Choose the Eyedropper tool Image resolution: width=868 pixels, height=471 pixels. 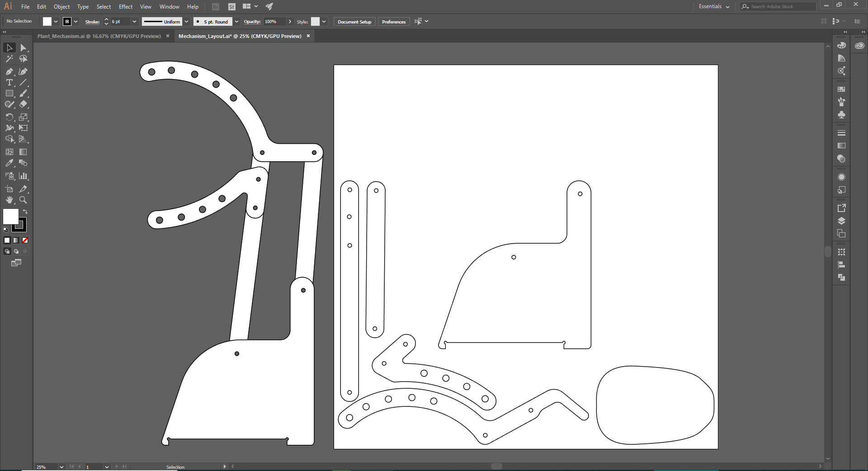coord(9,163)
